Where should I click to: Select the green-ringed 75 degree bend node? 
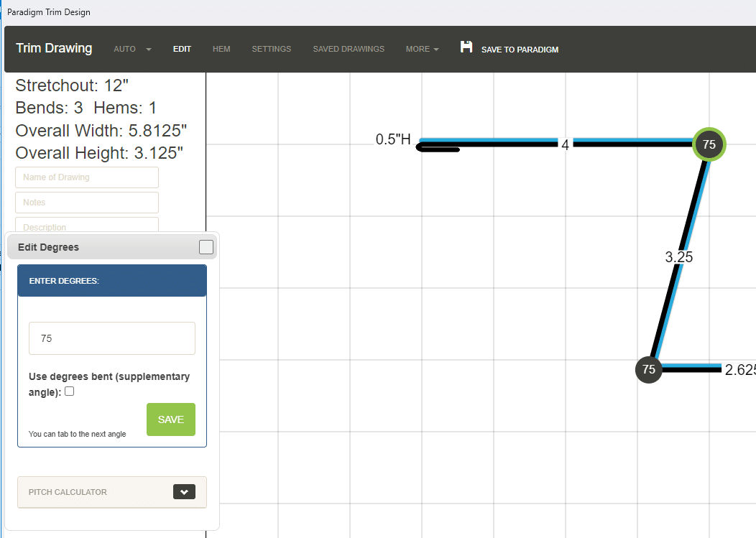point(709,144)
